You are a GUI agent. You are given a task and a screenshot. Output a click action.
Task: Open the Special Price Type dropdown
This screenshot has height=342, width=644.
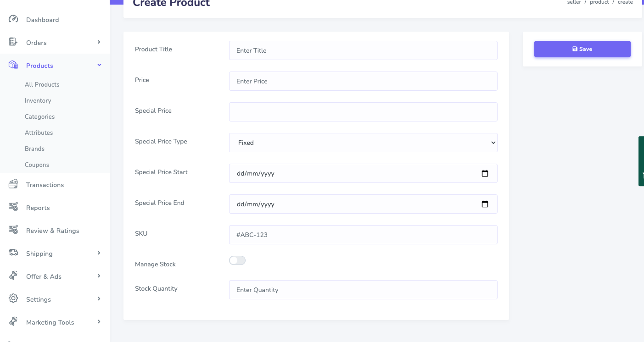click(363, 143)
